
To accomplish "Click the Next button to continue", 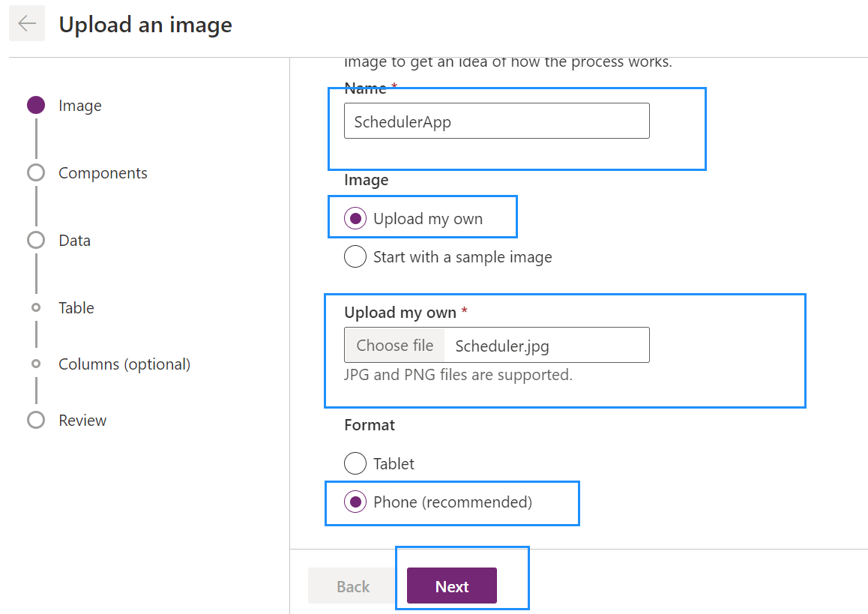I will pos(452,586).
